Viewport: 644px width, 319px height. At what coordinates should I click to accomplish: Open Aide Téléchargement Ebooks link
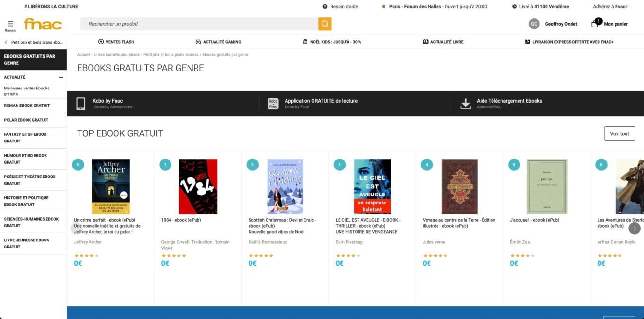pos(510,101)
